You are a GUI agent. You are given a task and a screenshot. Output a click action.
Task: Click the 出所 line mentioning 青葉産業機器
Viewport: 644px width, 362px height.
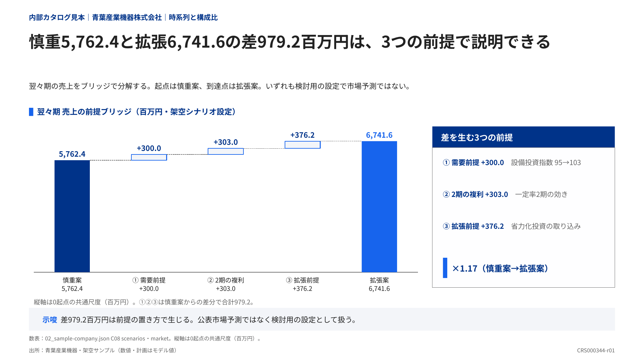point(104,350)
